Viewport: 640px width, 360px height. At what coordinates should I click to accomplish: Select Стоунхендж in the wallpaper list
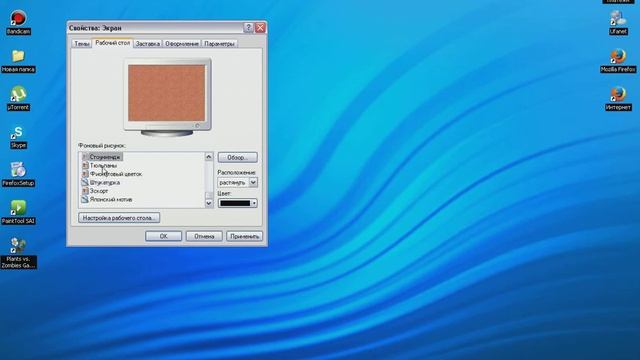104,157
